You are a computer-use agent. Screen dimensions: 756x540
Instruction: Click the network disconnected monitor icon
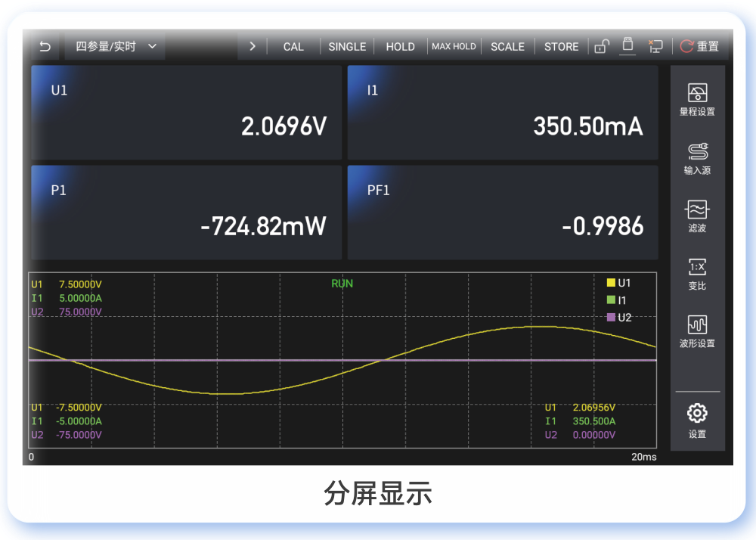pos(655,46)
